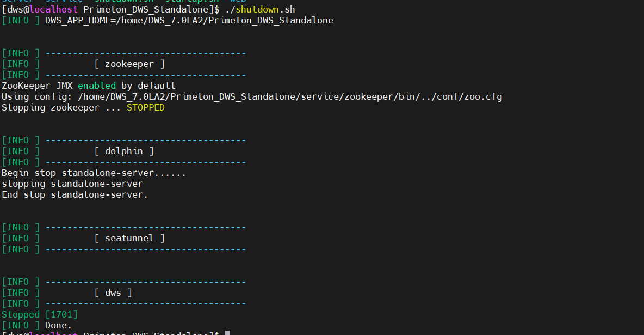
Task: Select the [ seatunnel ] section header
Action: 129,239
